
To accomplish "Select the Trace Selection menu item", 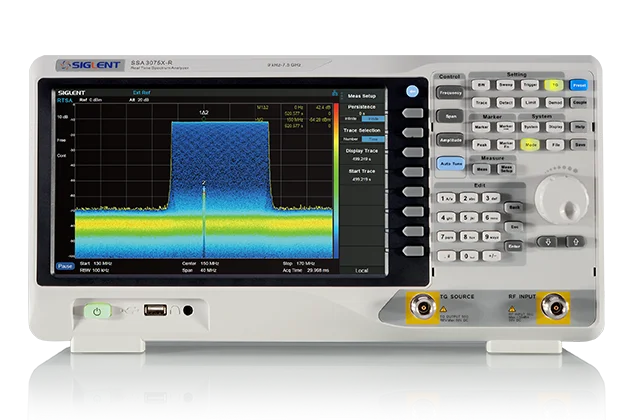I will [362, 134].
